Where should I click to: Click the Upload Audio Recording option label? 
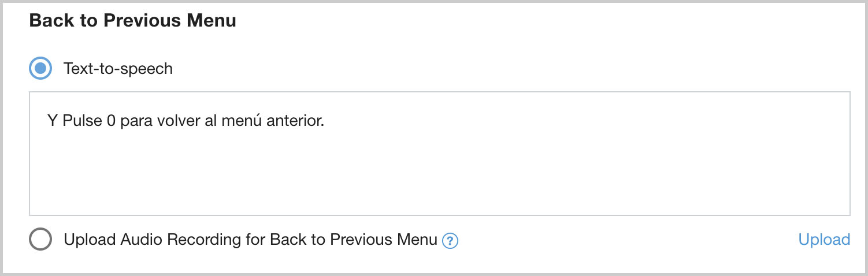point(250,240)
